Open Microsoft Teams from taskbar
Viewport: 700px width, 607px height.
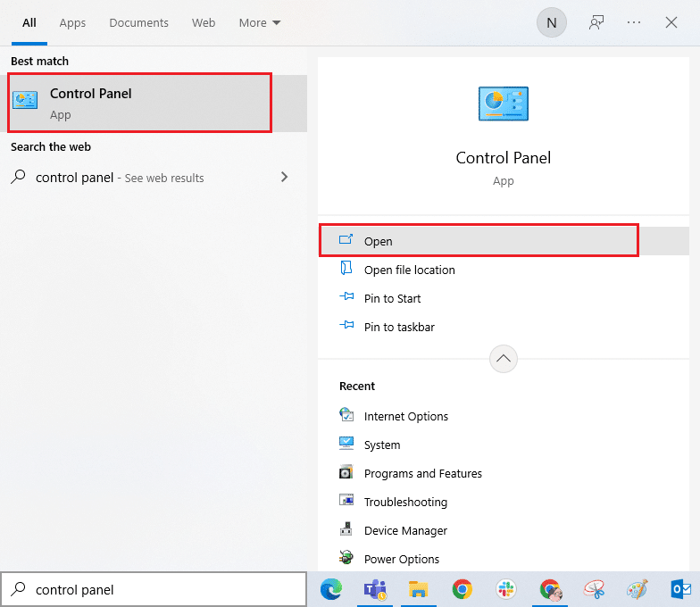tap(375, 589)
